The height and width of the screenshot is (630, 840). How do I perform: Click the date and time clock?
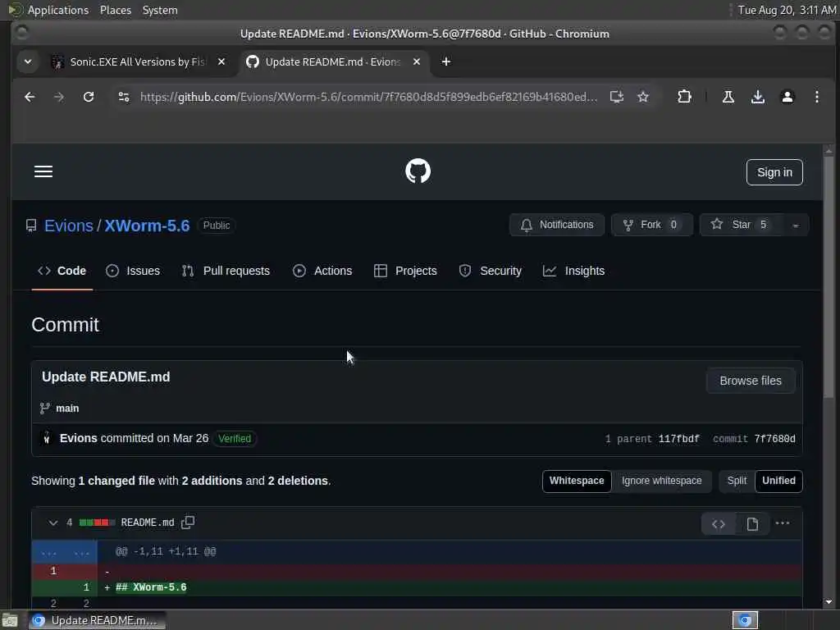(787, 10)
